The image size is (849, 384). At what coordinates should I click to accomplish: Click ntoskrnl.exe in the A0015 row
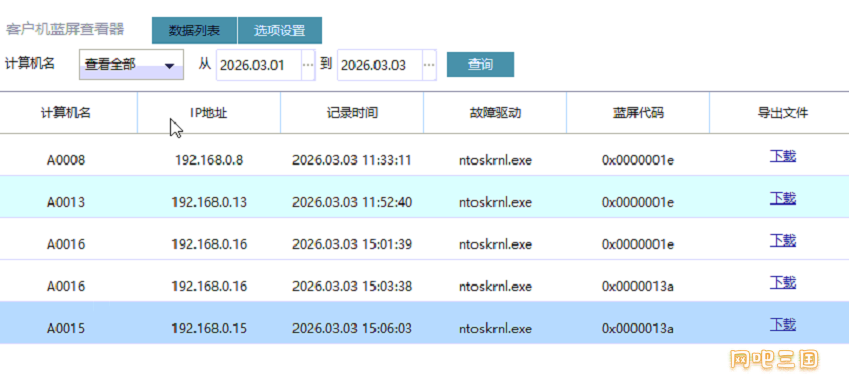click(x=495, y=329)
